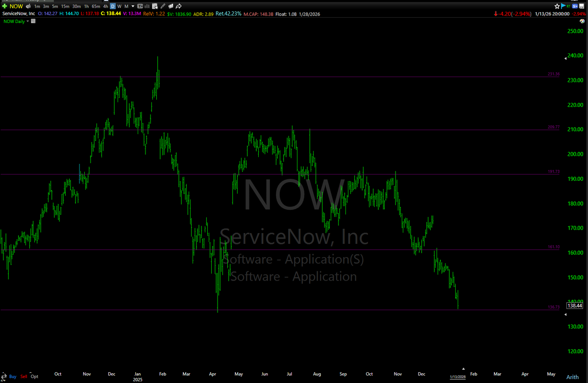The image size is (588, 383).
Task: Open the data grid icon beside NOW Daily
Action: pos(33,21)
